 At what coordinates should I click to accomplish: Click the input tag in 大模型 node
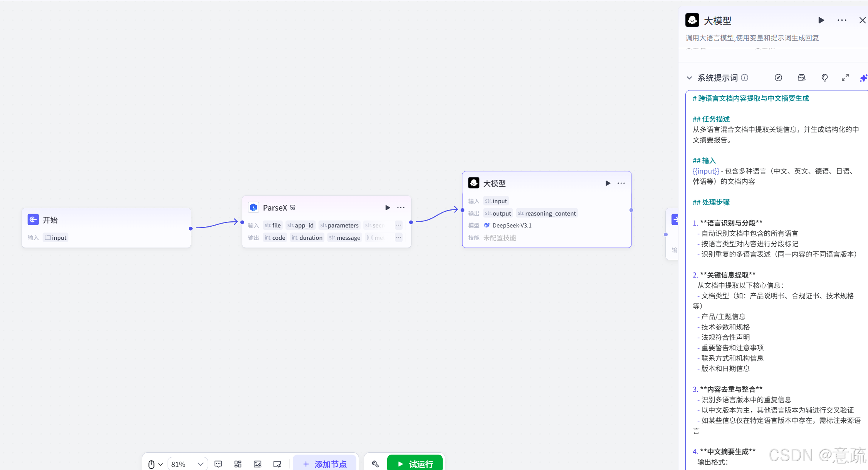point(496,201)
